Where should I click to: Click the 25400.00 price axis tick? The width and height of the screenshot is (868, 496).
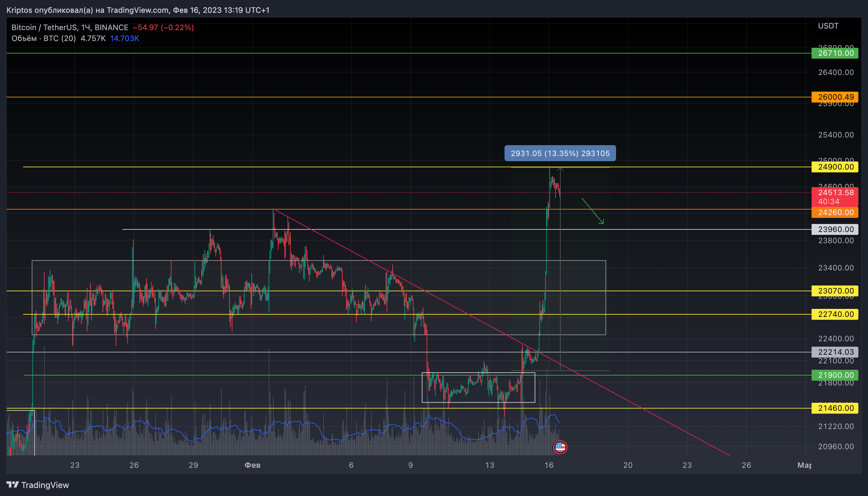point(836,135)
